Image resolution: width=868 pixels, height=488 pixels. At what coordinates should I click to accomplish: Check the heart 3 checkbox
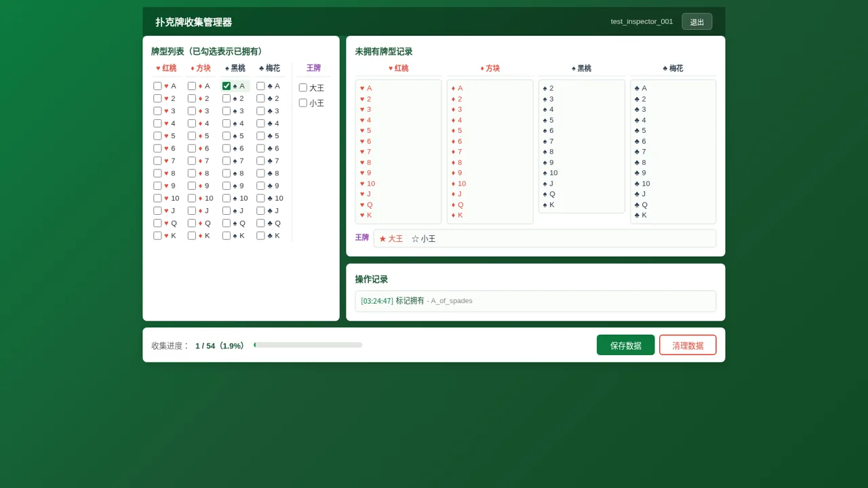click(157, 111)
